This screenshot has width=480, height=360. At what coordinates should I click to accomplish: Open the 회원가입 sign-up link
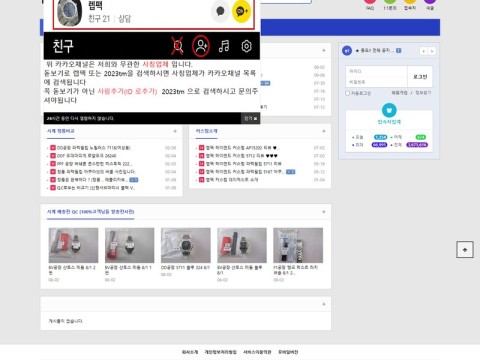399,93
